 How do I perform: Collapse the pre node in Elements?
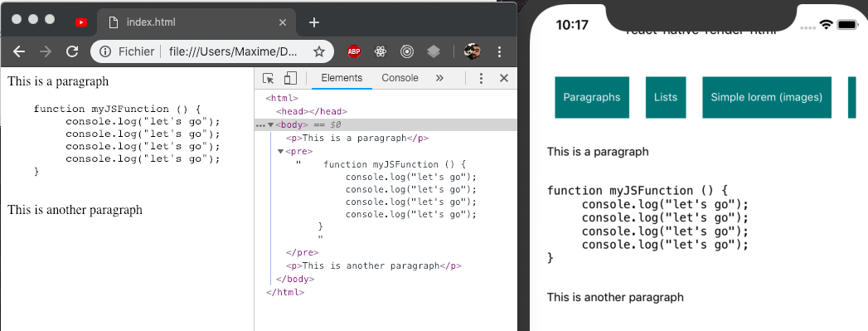(280, 151)
